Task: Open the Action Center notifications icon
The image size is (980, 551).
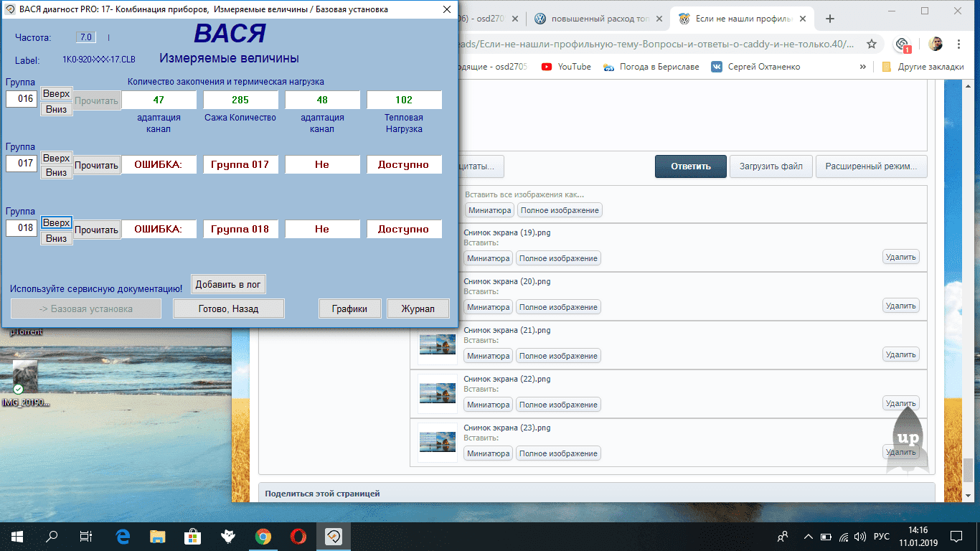Action: coord(956,536)
